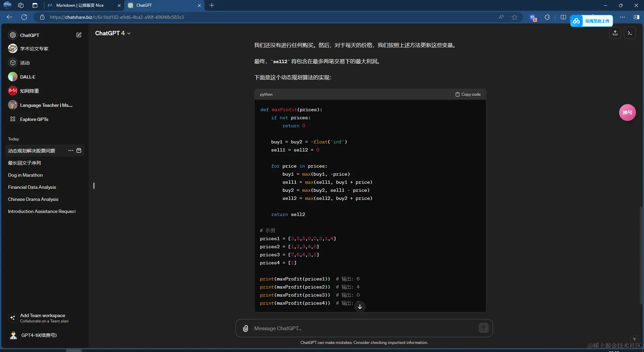Click the 'prices2 = [1,2,3,4,5]' code line

point(289,247)
